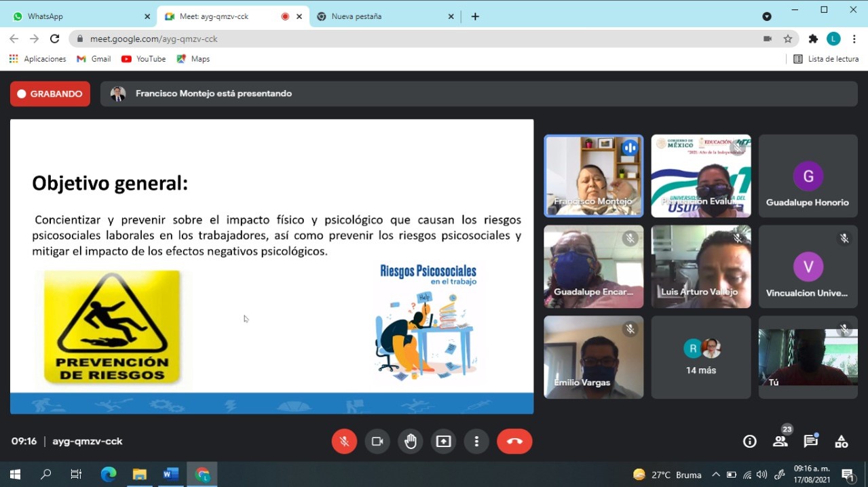Open Microsoft Word from the taskbar
Screen dimensions: 868x487
pyautogui.click(x=170, y=474)
